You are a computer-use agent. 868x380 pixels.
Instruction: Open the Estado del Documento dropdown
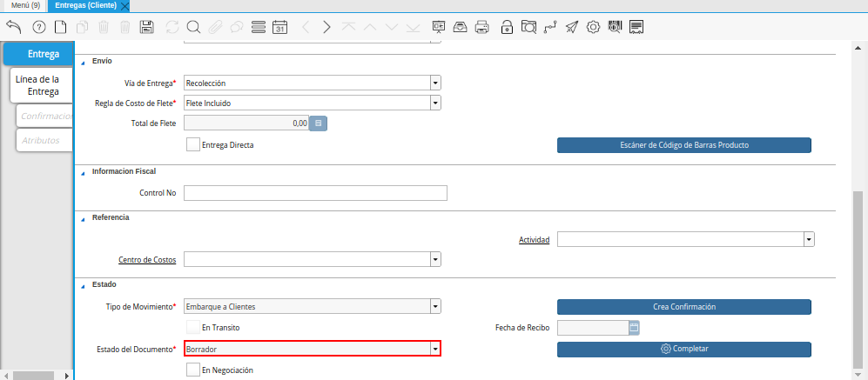(x=435, y=349)
